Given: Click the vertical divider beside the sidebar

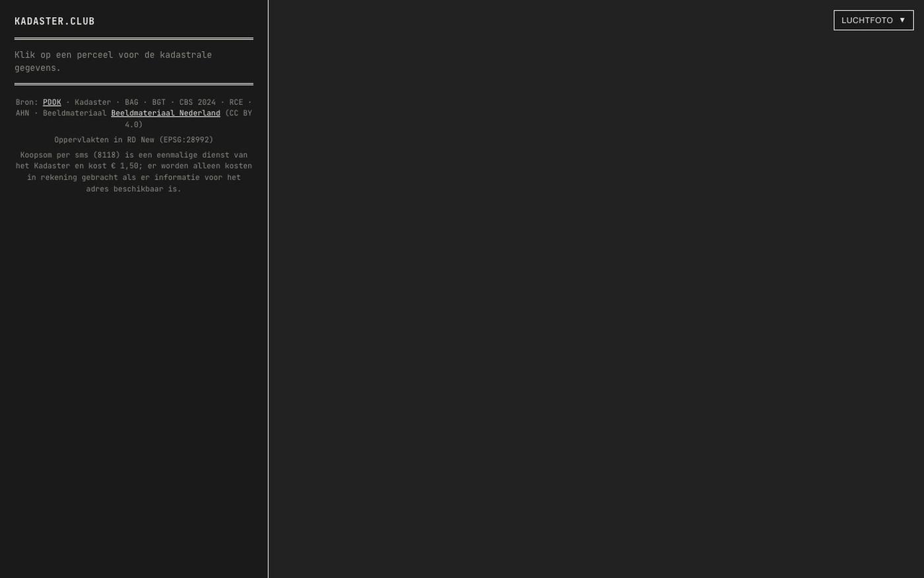Looking at the screenshot, I should (268, 289).
